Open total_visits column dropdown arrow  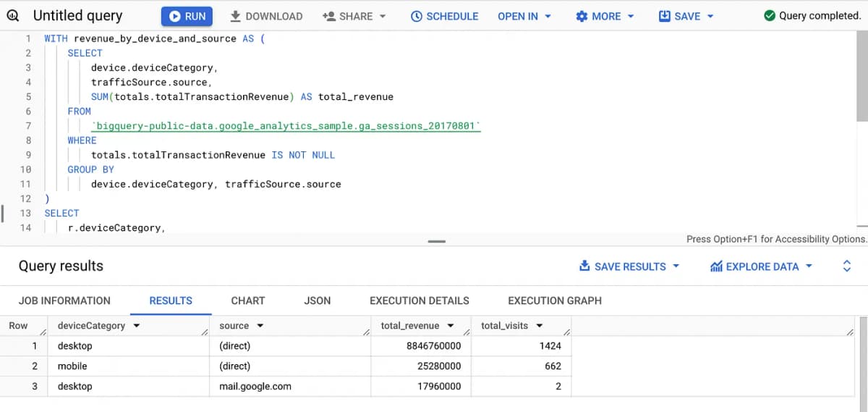[x=539, y=326]
